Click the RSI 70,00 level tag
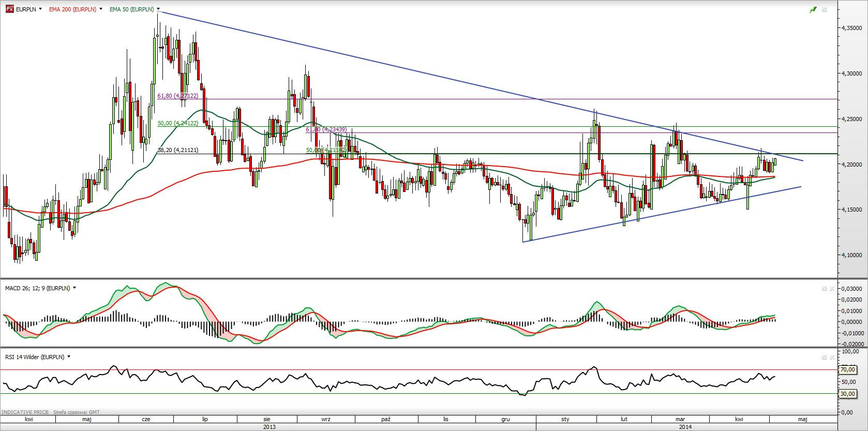Image resolution: width=868 pixels, height=431 pixels. (x=847, y=369)
